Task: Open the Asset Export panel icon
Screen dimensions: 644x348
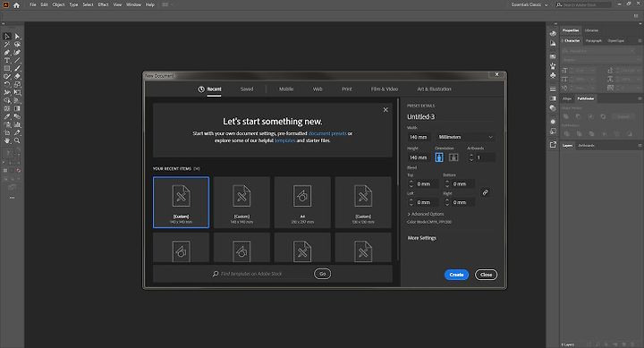Action: click(553, 145)
